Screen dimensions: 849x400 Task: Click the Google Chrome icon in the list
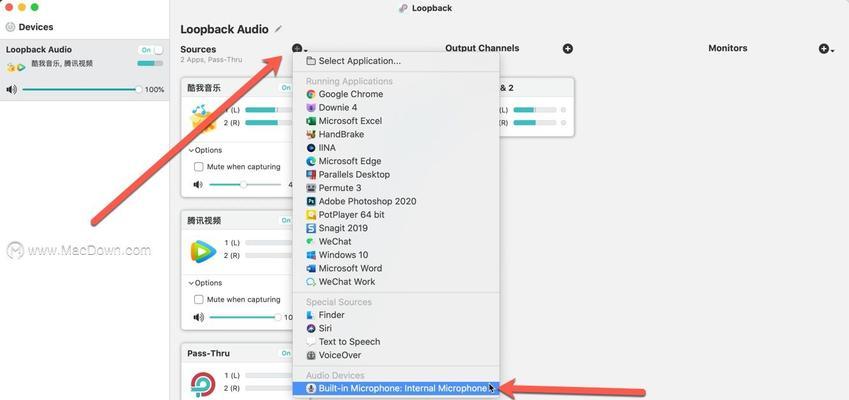pyautogui.click(x=311, y=94)
